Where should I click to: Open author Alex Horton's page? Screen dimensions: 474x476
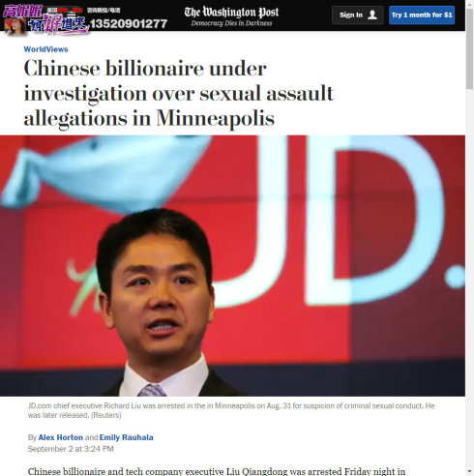point(61,437)
